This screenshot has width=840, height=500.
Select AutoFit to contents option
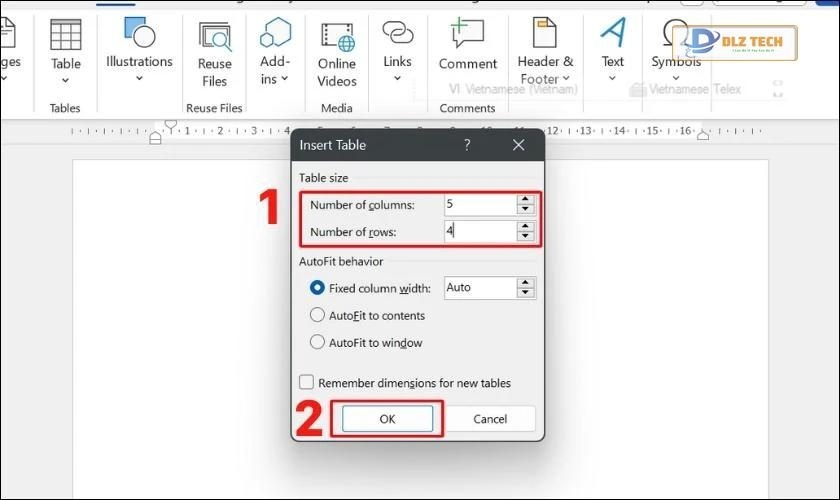(x=318, y=315)
